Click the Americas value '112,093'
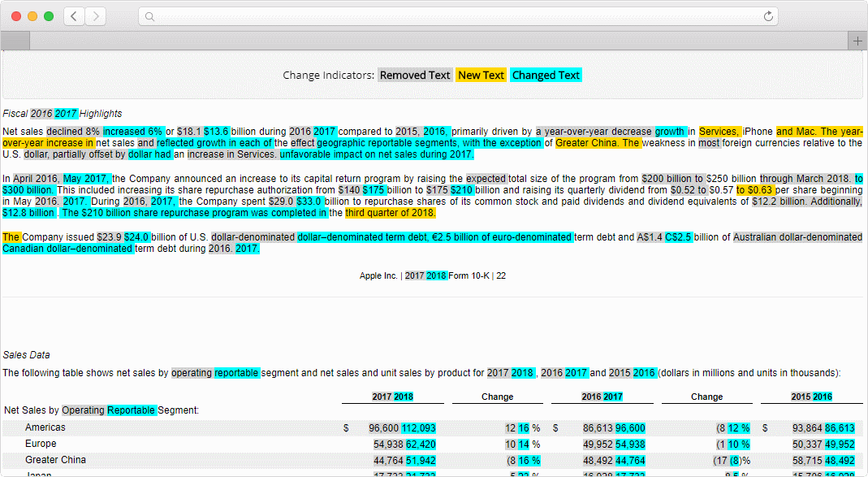868x477 pixels. click(x=418, y=428)
